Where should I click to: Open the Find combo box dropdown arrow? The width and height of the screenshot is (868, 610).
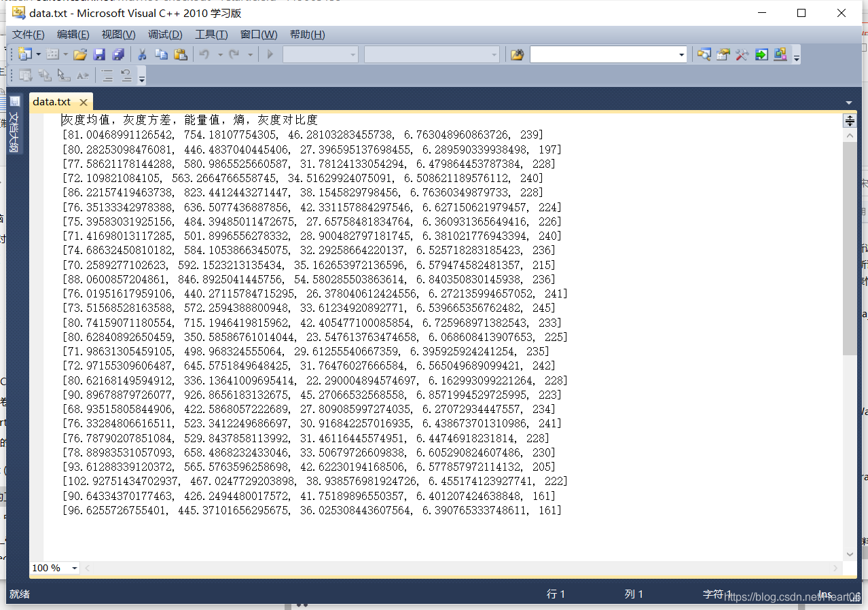pos(682,54)
